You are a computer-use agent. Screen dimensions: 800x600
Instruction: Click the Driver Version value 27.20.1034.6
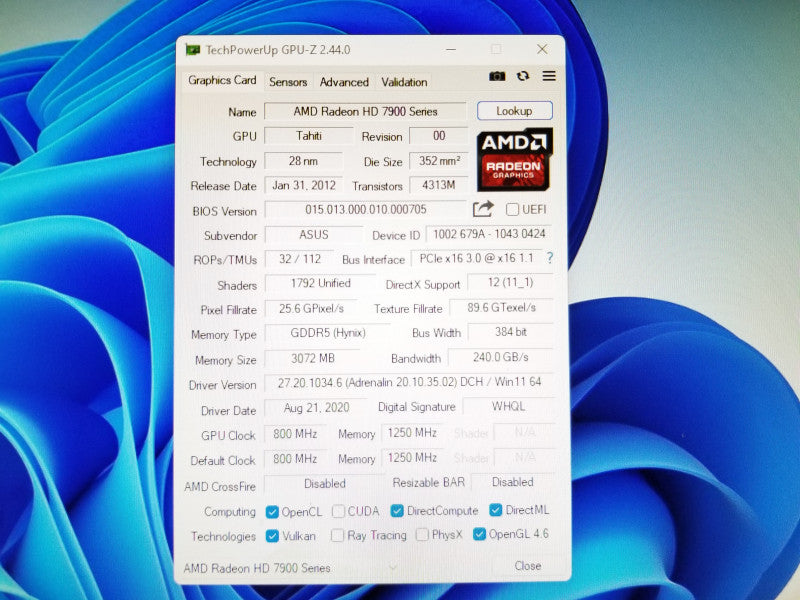(x=409, y=382)
